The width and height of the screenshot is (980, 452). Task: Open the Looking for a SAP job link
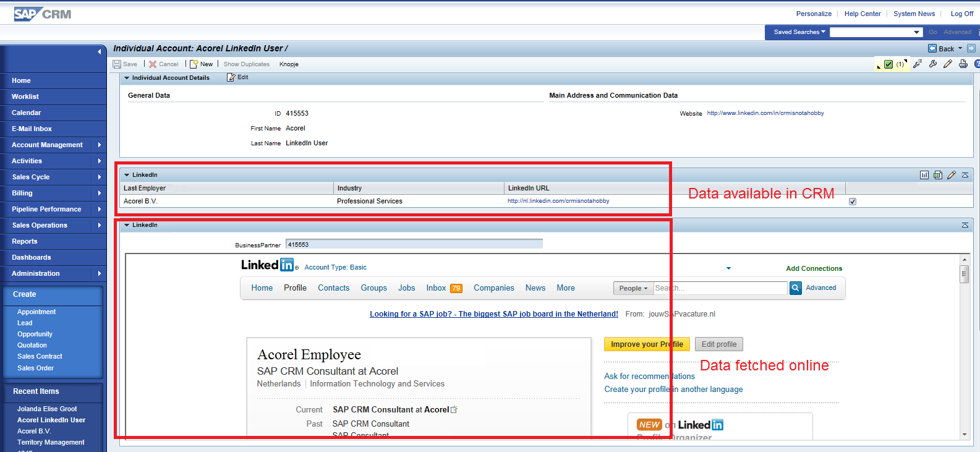pos(494,314)
